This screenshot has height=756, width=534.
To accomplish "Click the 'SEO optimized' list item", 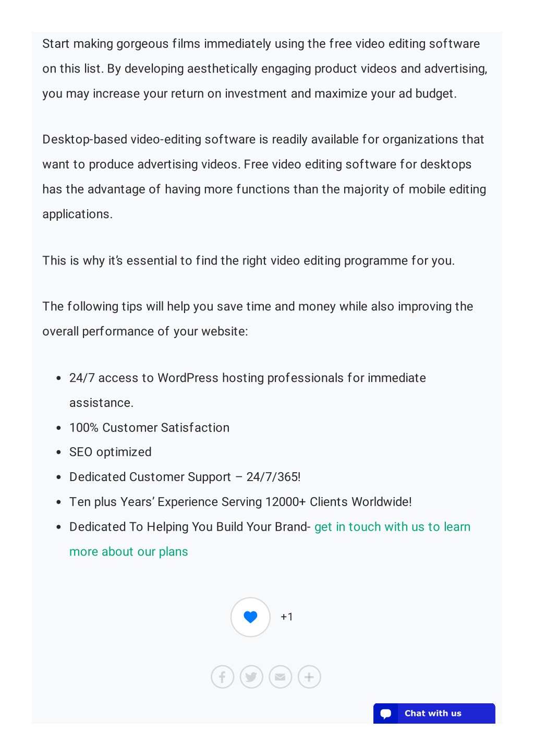I will [x=111, y=452].
